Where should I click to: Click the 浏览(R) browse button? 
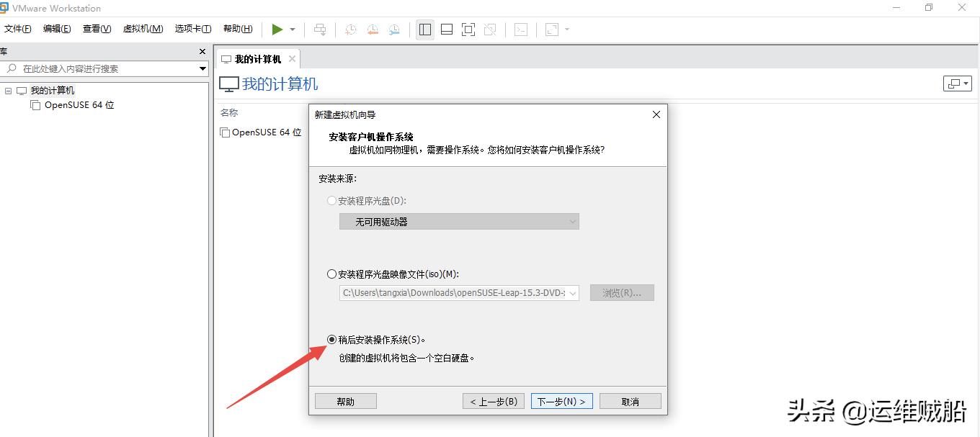[621, 292]
